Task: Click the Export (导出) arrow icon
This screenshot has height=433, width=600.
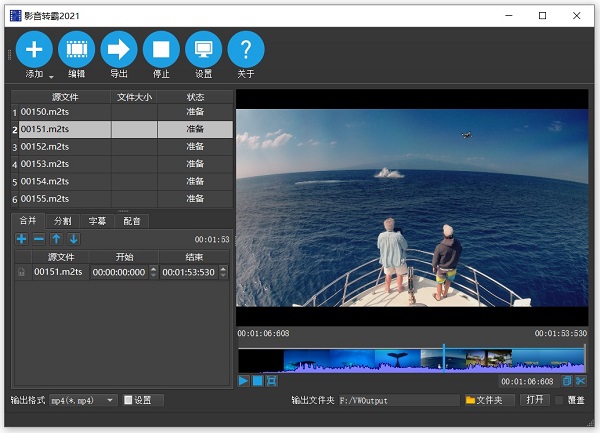Action: [x=119, y=48]
